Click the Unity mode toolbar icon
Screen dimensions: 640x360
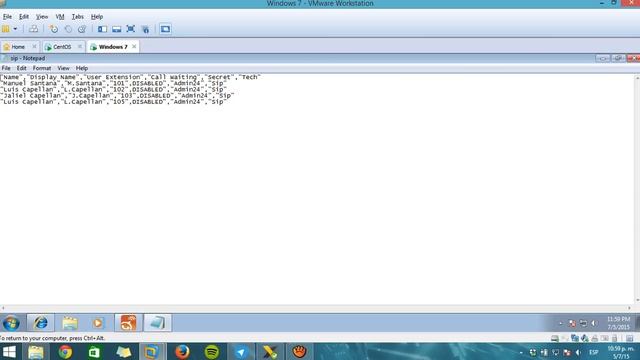tap(145, 29)
